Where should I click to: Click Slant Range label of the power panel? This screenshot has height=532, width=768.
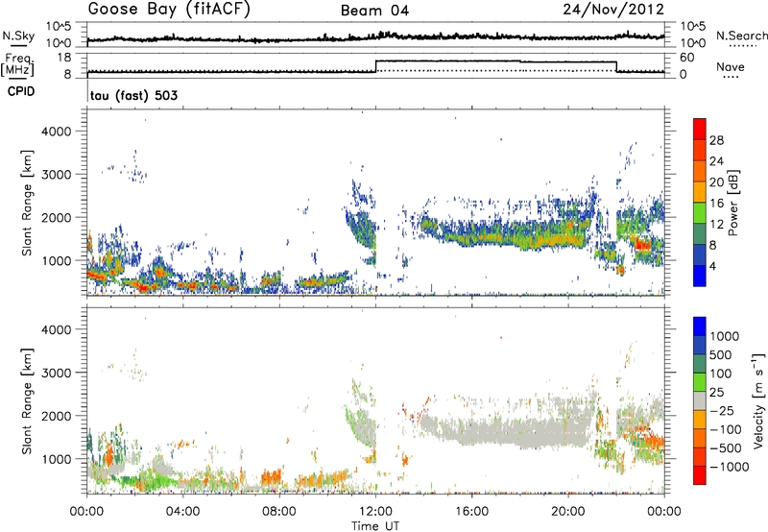[27, 203]
